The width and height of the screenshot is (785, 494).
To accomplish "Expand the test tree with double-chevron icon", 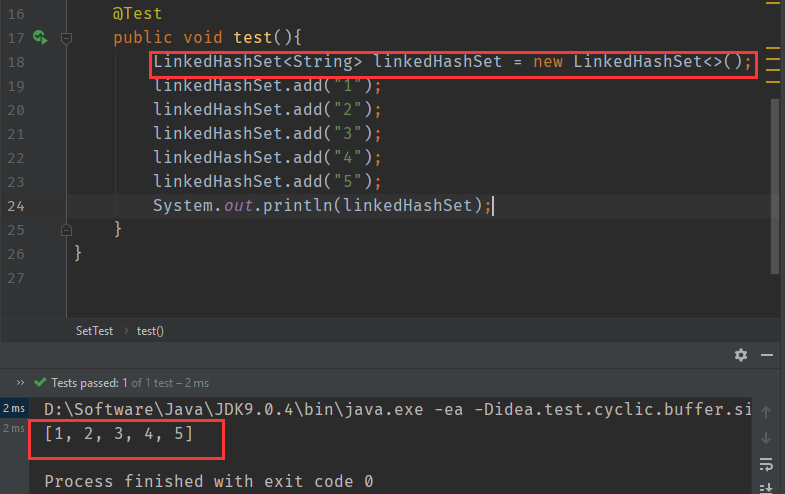I will tap(20, 383).
